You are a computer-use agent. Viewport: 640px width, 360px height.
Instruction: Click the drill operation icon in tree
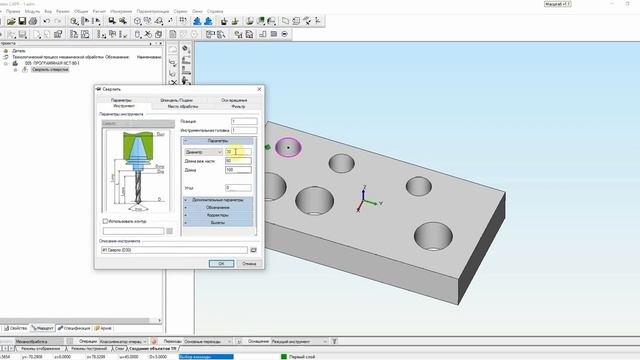(24, 69)
